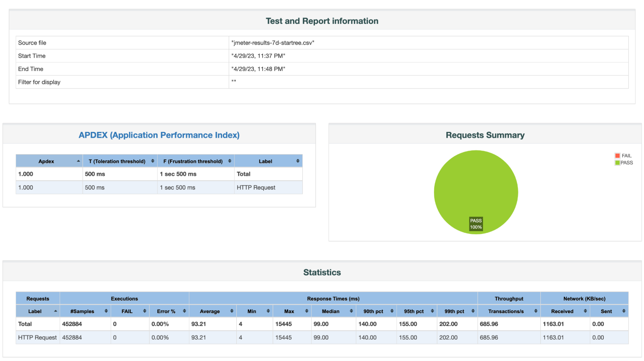Screen dimensions: 644x361
Task: Click the Throughput group header
Action: click(509, 299)
